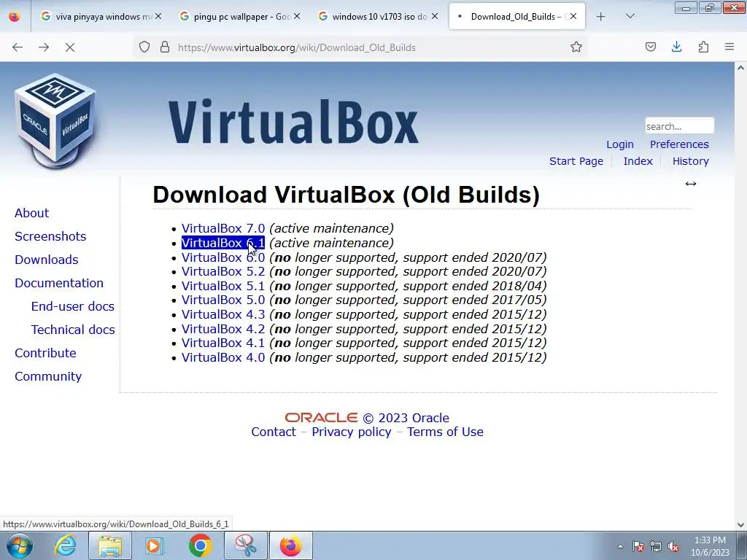The image size is (747, 560).
Task: Open the Firefox hamburger application menu
Action: pos(729,47)
